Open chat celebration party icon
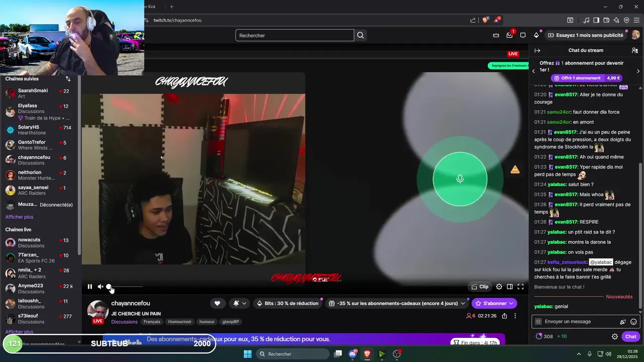The height and width of the screenshot is (362, 644). click(623, 322)
